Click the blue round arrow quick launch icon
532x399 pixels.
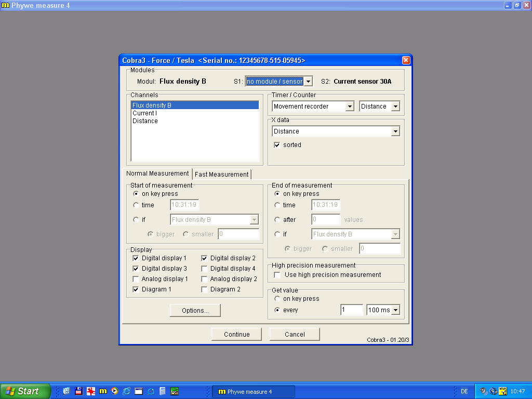click(x=151, y=391)
